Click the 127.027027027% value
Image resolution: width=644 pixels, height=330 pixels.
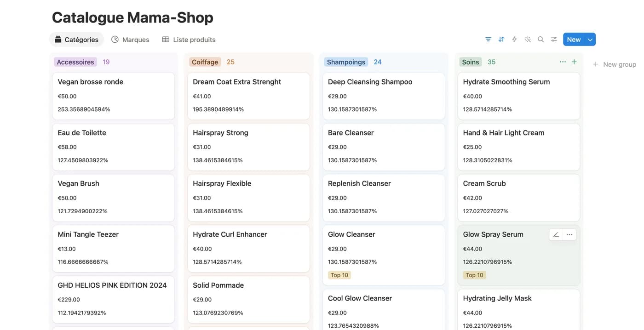(486, 211)
